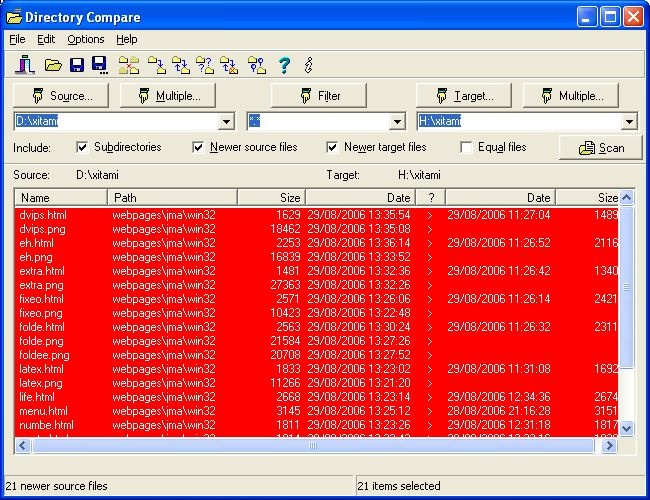The width and height of the screenshot is (650, 500).
Task: Click the sync with delete folder icon
Action: [229, 65]
